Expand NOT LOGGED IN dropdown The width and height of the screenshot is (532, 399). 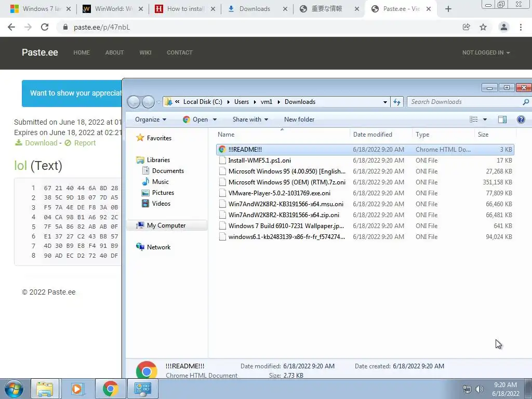[x=486, y=52]
